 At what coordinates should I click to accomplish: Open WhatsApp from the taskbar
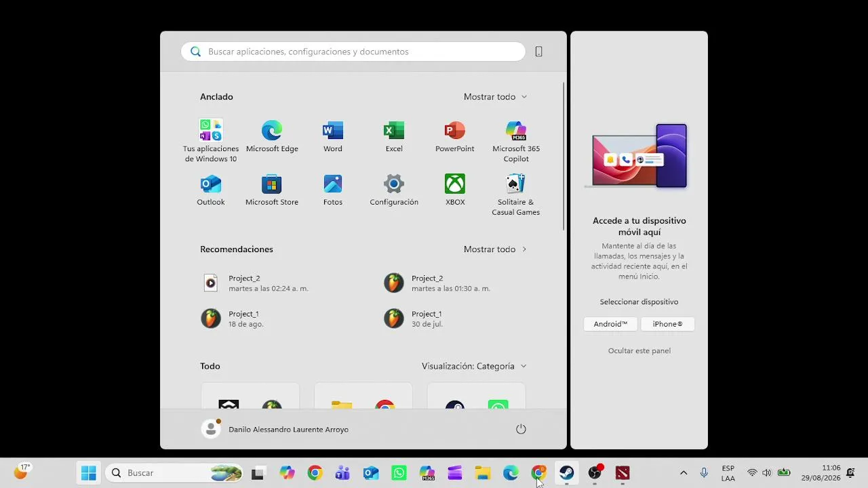(x=399, y=473)
